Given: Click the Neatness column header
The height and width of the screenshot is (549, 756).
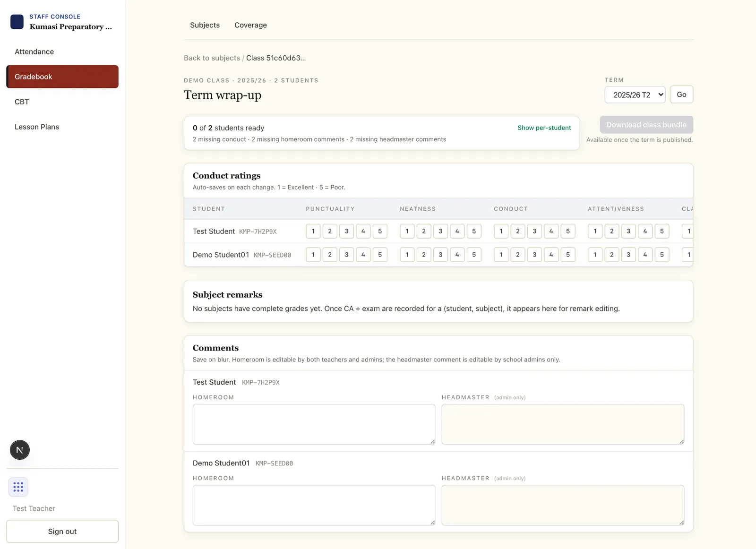Looking at the screenshot, I should click(x=418, y=209).
